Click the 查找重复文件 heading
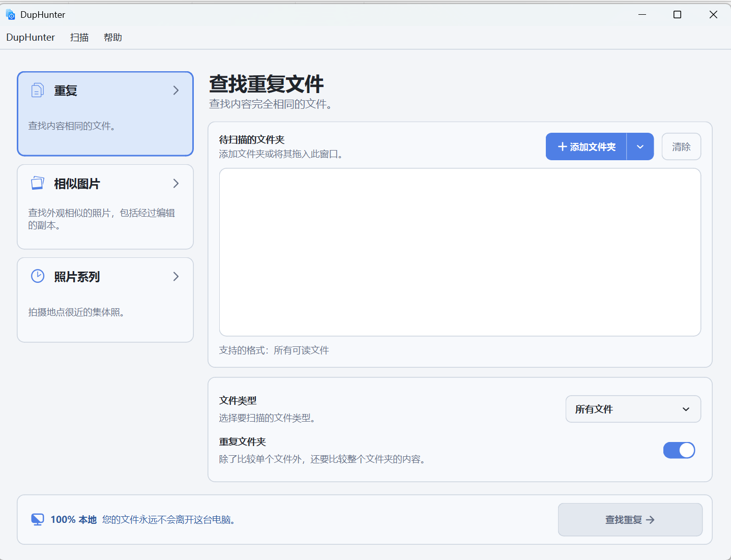Screen dimensions: 731x560 pos(267,84)
